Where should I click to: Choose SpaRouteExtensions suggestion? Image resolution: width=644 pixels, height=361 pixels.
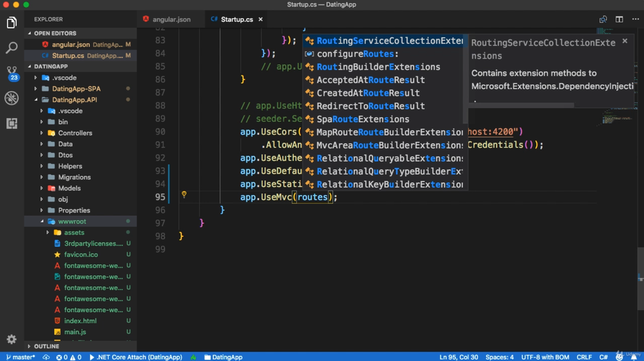pos(383,120)
